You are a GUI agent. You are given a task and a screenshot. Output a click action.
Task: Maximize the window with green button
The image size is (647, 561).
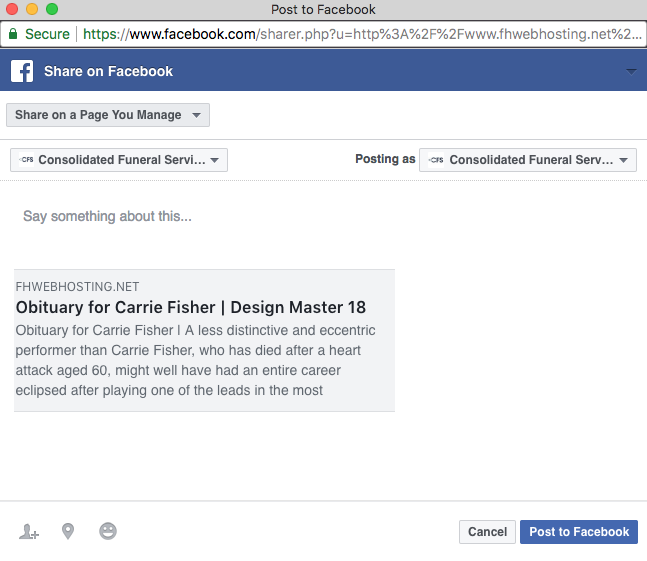point(52,9)
